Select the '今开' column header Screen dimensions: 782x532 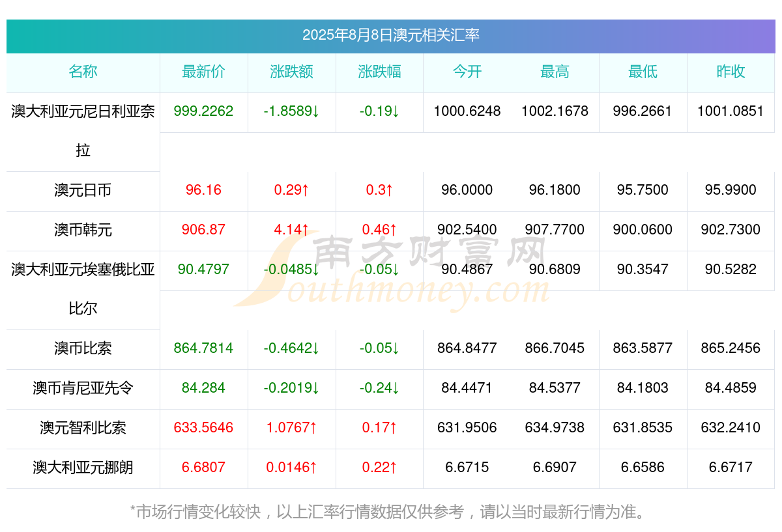click(x=467, y=72)
